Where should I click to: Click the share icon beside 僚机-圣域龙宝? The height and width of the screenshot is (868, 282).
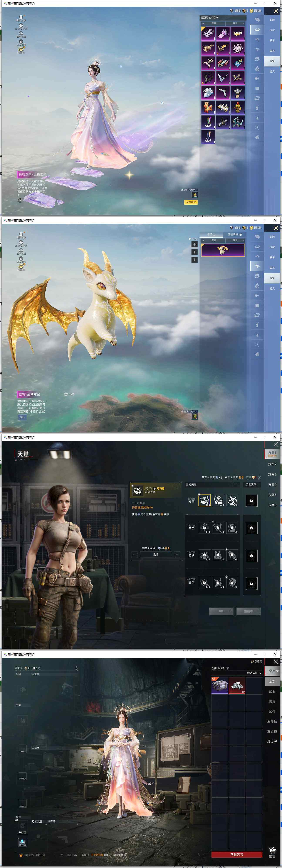click(72, 394)
